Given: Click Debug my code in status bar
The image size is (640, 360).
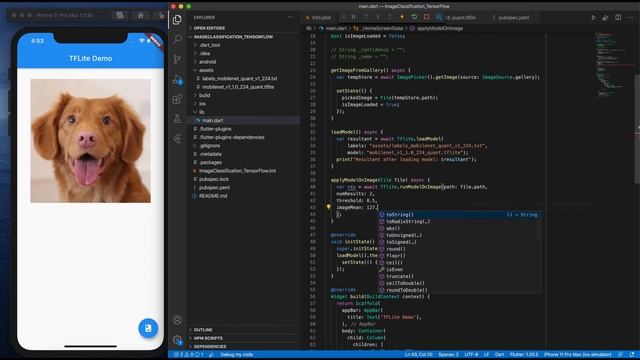Looking at the screenshot, I should pyautogui.click(x=236, y=355).
